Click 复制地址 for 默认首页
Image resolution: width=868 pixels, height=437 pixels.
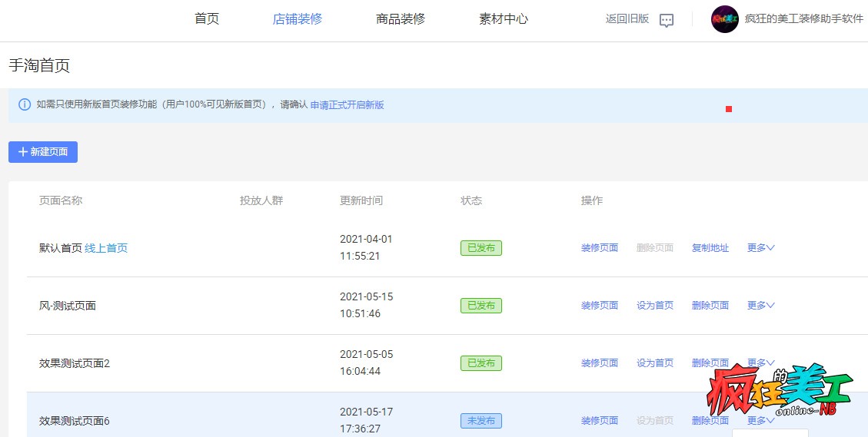710,248
